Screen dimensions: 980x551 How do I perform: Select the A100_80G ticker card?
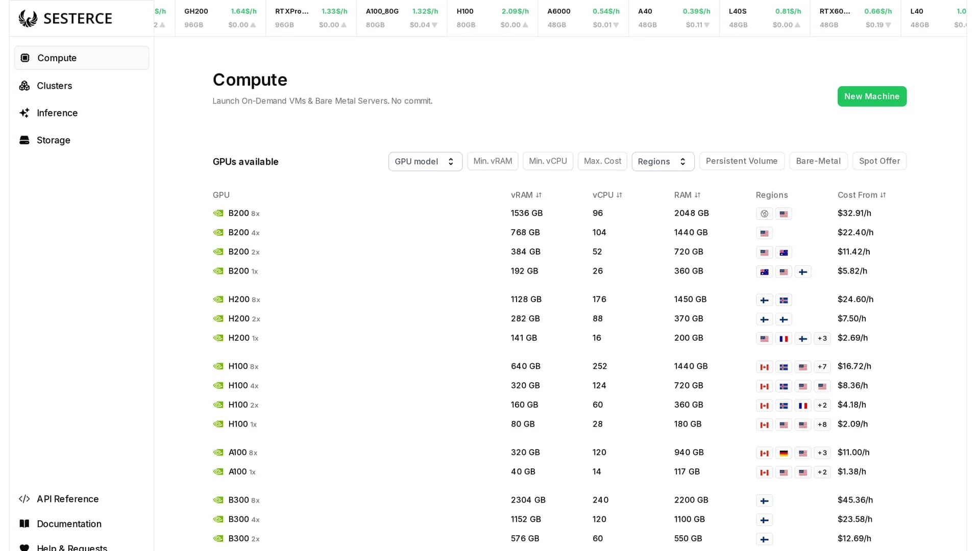point(402,18)
